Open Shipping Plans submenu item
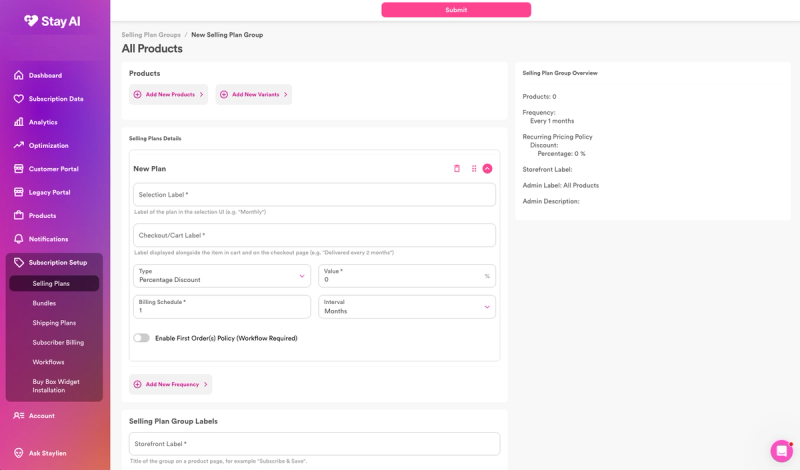 click(54, 323)
